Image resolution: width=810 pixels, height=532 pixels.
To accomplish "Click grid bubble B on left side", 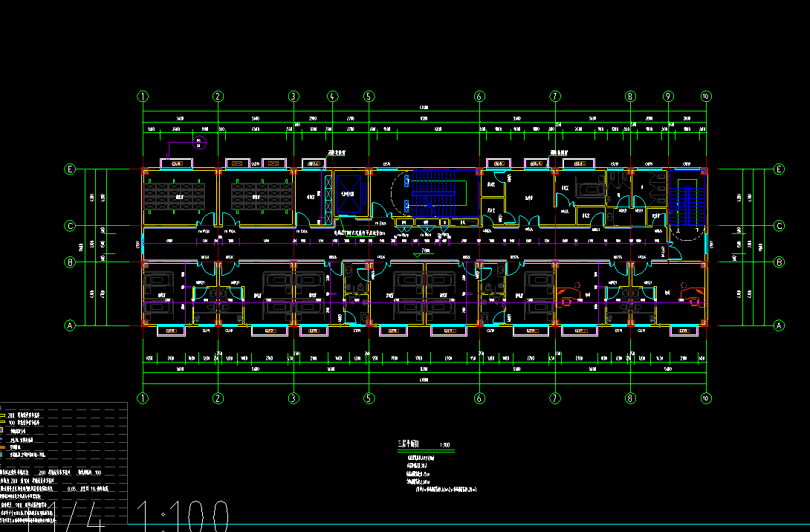I will coord(70,262).
